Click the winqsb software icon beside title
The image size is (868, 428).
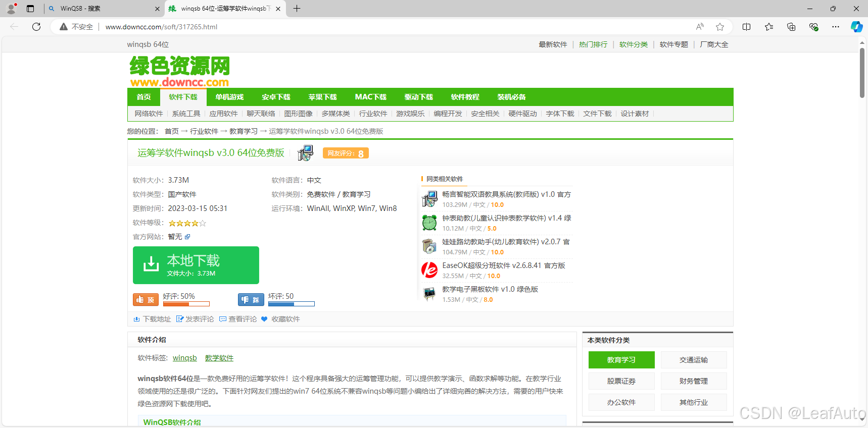305,153
